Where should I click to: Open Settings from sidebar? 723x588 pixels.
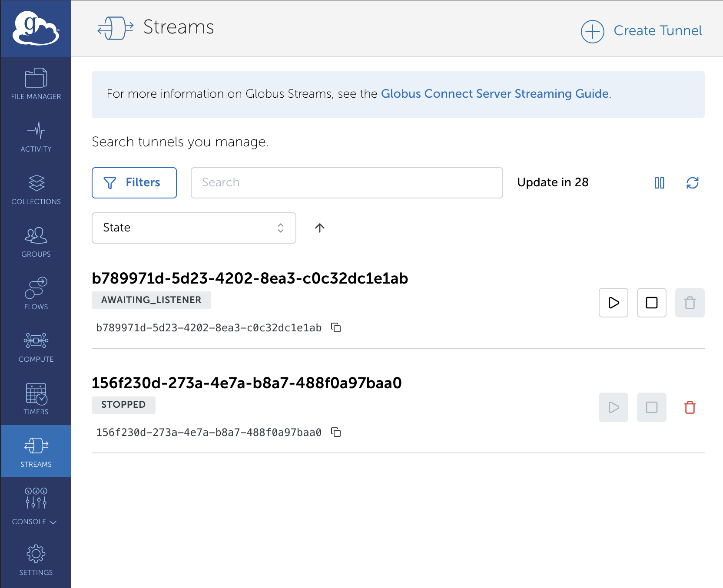pos(36,560)
